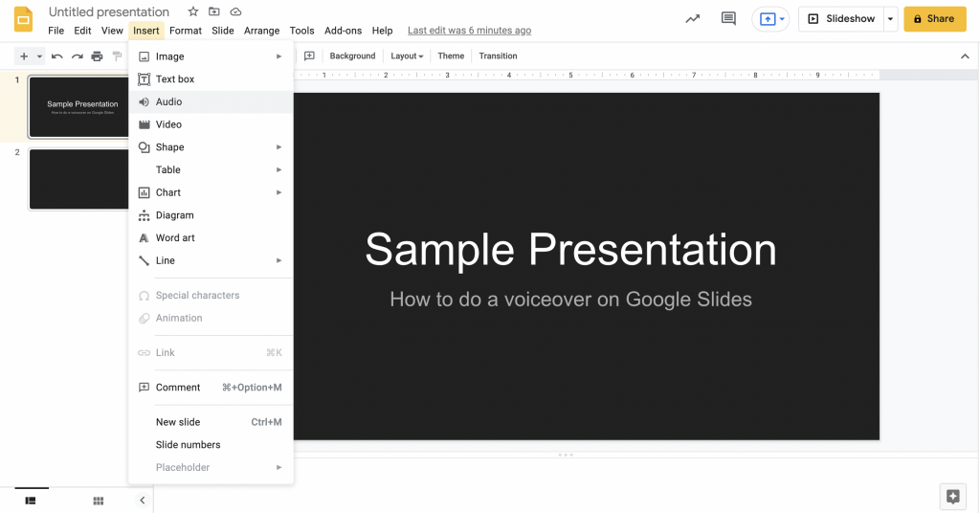The height and width of the screenshot is (513, 980).
Task: Choose Comment from Insert menu
Action: click(211, 388)
